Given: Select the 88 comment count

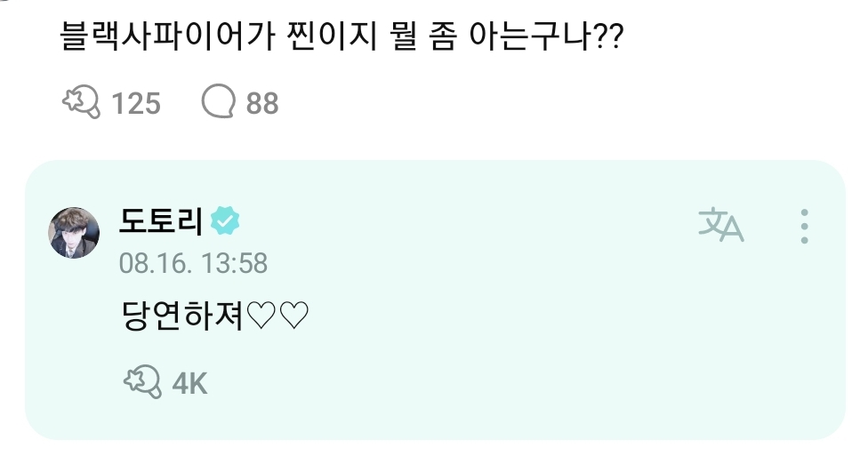Looking at the screenshot, I should 262,104.
